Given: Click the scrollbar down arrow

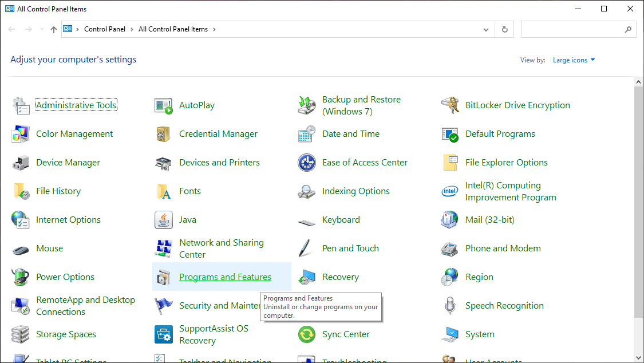Looking at the screenshot, I should click(638, 357).
